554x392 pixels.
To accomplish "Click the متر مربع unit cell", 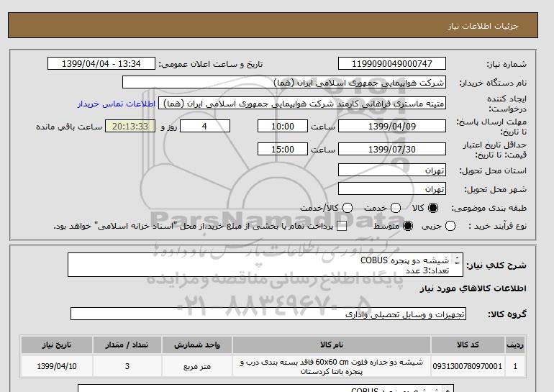I will (x=197, y=366).
